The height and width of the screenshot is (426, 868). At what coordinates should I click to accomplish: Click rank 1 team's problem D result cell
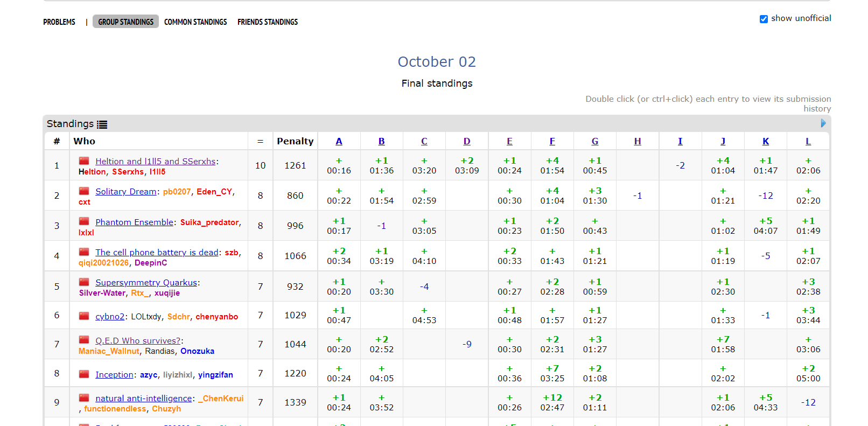pyautogui.click(x=467, y=165)
